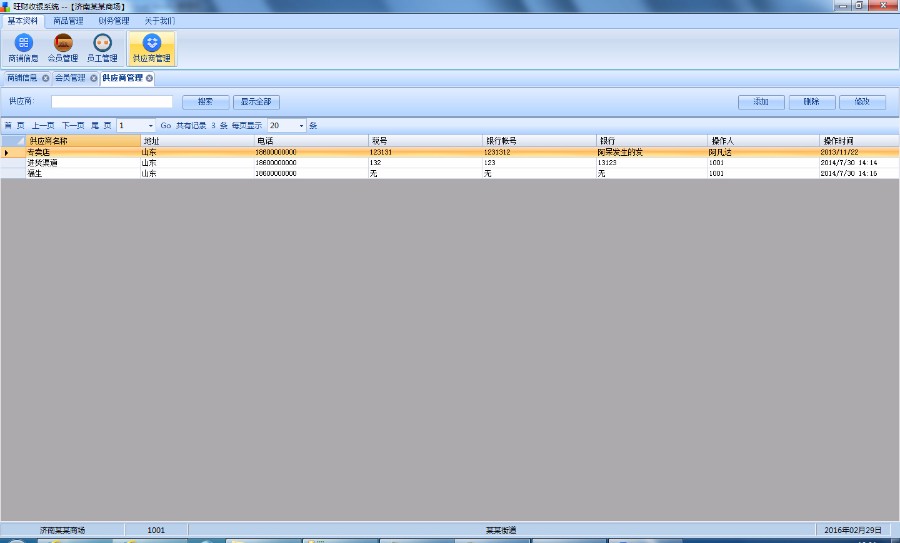900x543 pixels.
Task: Open 会员管理 ribbon icon
Action: point(62,47)
